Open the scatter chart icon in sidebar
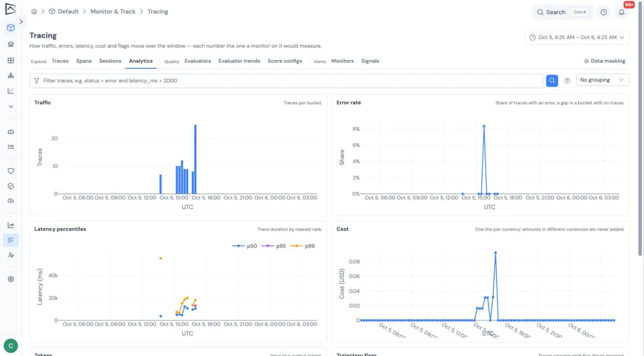 click(x=11, y=91)
